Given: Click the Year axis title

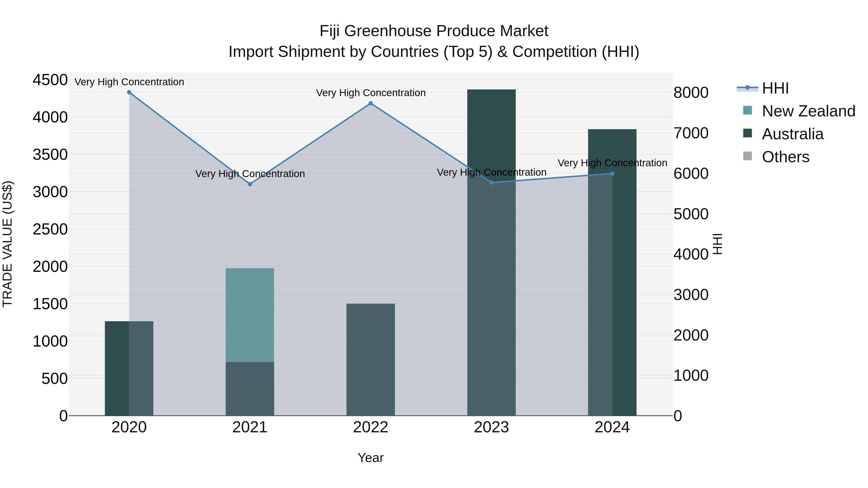Looking at the screenshot, I should (371, 458).
